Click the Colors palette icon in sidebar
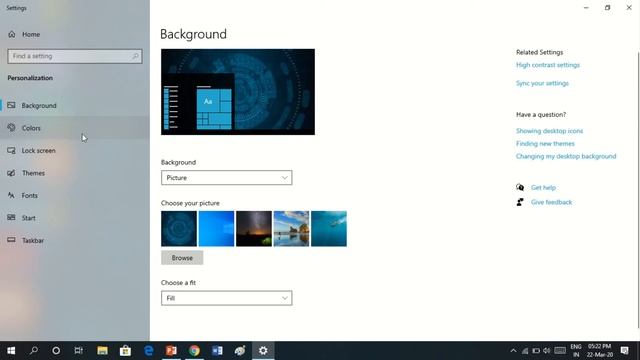The height and width of the screenshot is (360, 640). point(11,128)
